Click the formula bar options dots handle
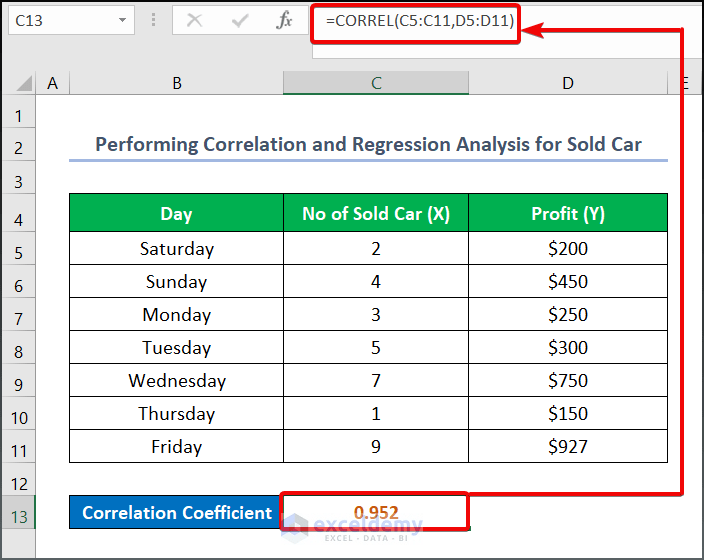704x560 pixels. coord(154,20)
